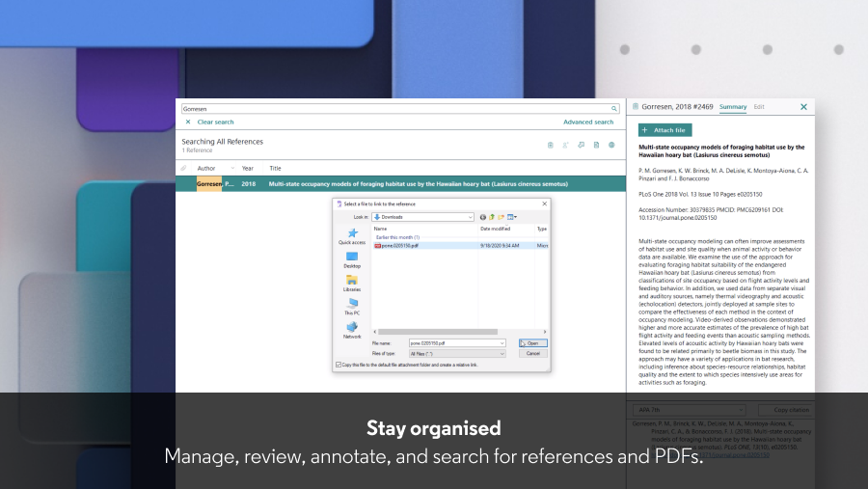Click the X icon beside Clear search
868x489 pixels.
188,122
